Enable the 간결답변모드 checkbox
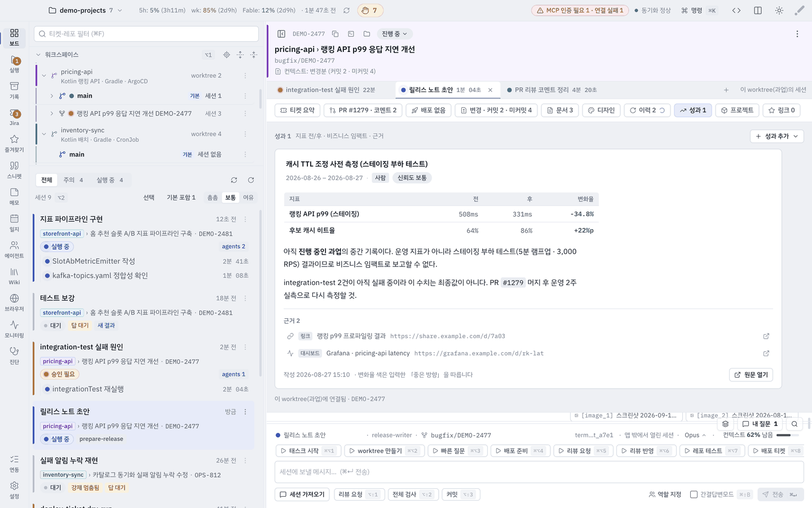Screen dimensions: 812x508 tap(694, 494)
